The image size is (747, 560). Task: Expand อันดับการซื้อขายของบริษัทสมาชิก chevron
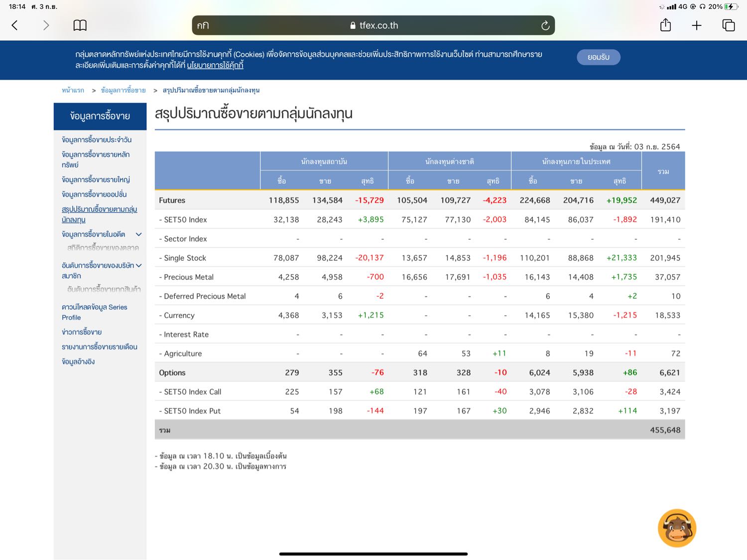pos(139,266)
